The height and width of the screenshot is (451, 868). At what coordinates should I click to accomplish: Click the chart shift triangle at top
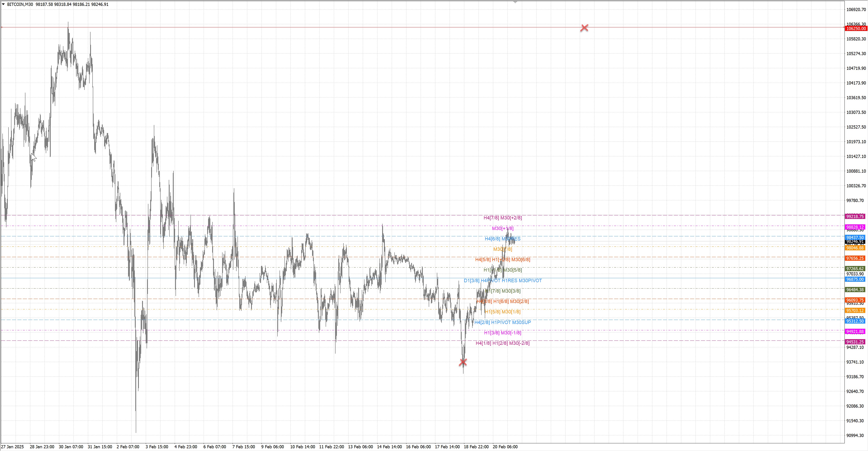pyautogui.click(x=515, y=2)
